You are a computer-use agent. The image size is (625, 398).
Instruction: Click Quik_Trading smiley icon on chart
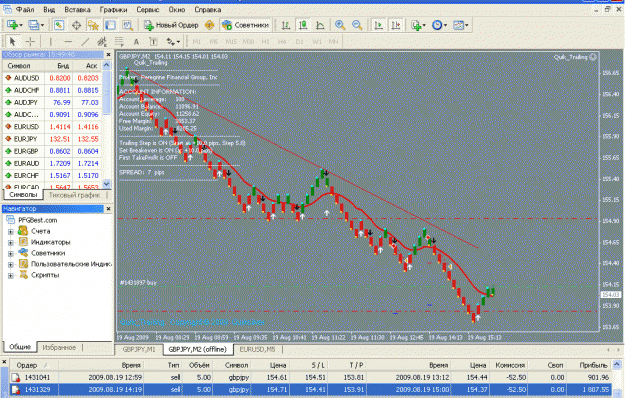[593, 57]
